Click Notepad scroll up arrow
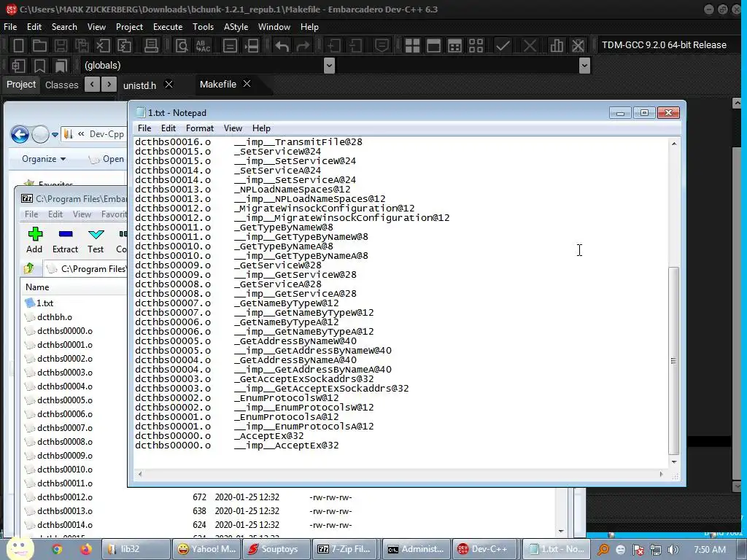Screen dimensions: 747x560 (x=673, y=144)
